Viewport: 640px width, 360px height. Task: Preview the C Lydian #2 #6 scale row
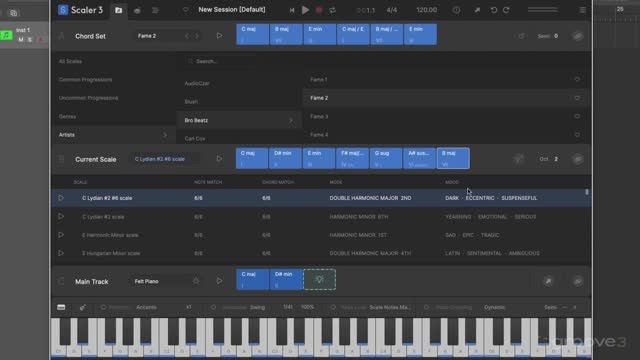[x=61, y=198]
